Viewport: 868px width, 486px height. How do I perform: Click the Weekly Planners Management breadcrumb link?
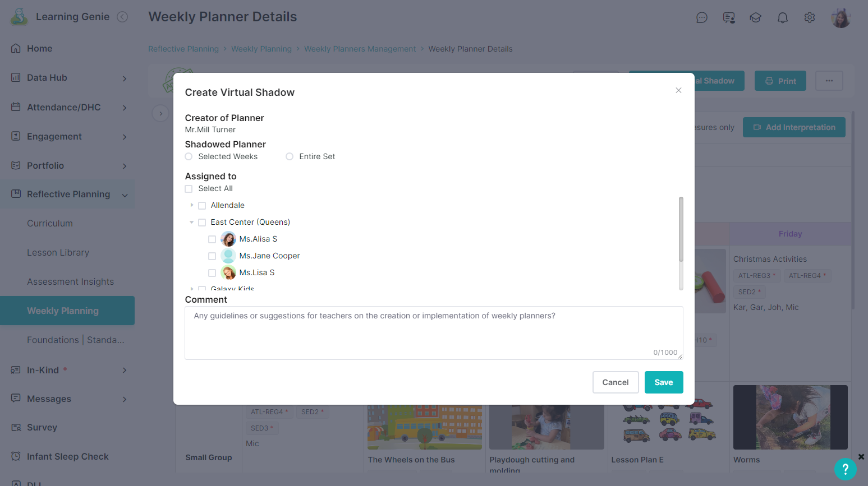click(x=360, y=49)
